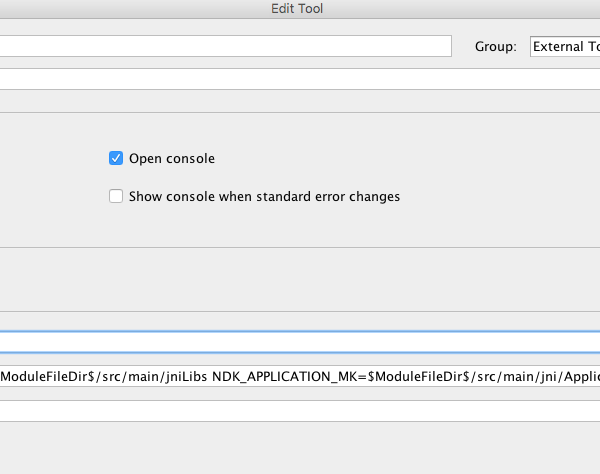
Task: Click the empty panel below the console checkboxes
Action: tap(300, 279)
